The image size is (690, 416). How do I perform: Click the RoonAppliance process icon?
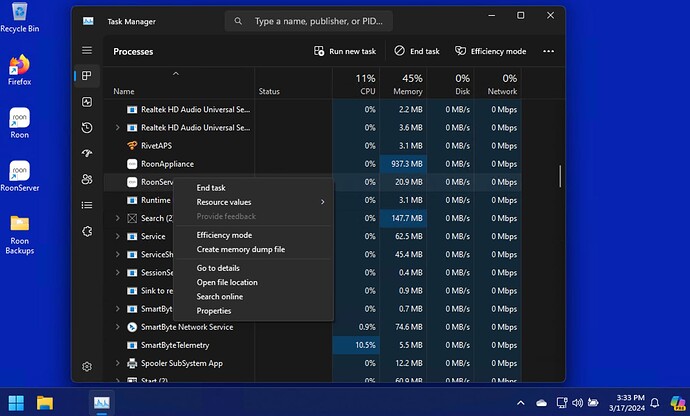[132, 164]
